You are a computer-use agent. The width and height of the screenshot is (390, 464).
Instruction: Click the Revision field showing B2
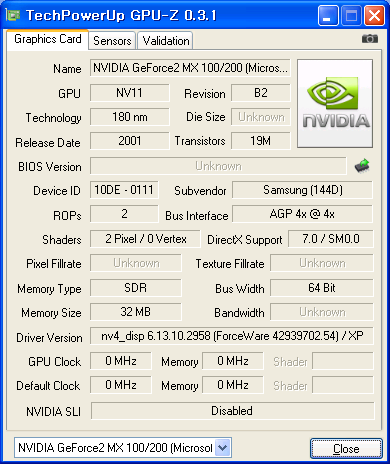click(x=261, y=93)
